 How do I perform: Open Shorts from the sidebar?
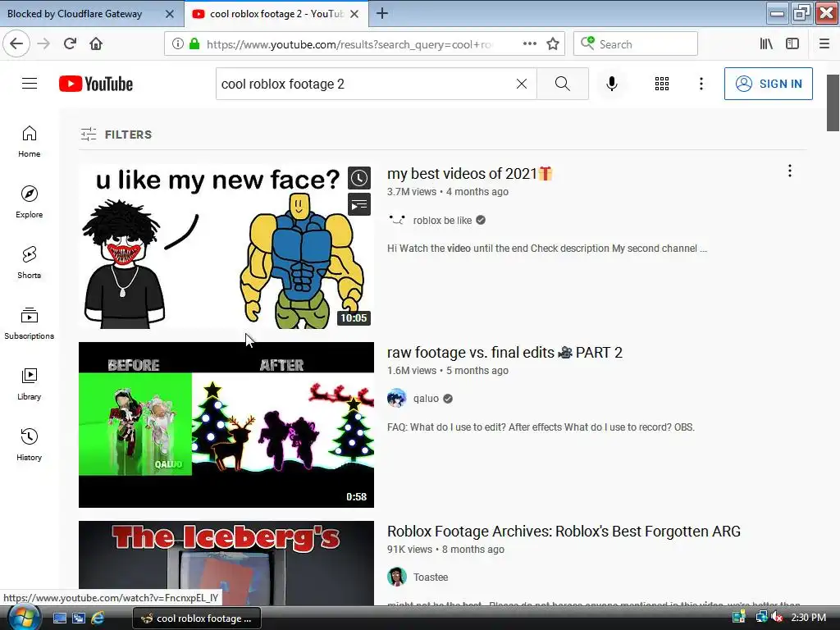point(29,262)
